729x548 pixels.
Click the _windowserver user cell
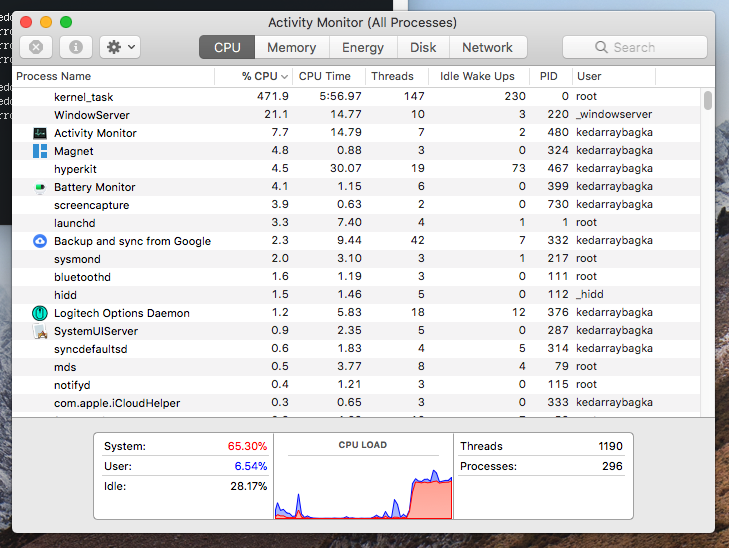pos(614,114)
